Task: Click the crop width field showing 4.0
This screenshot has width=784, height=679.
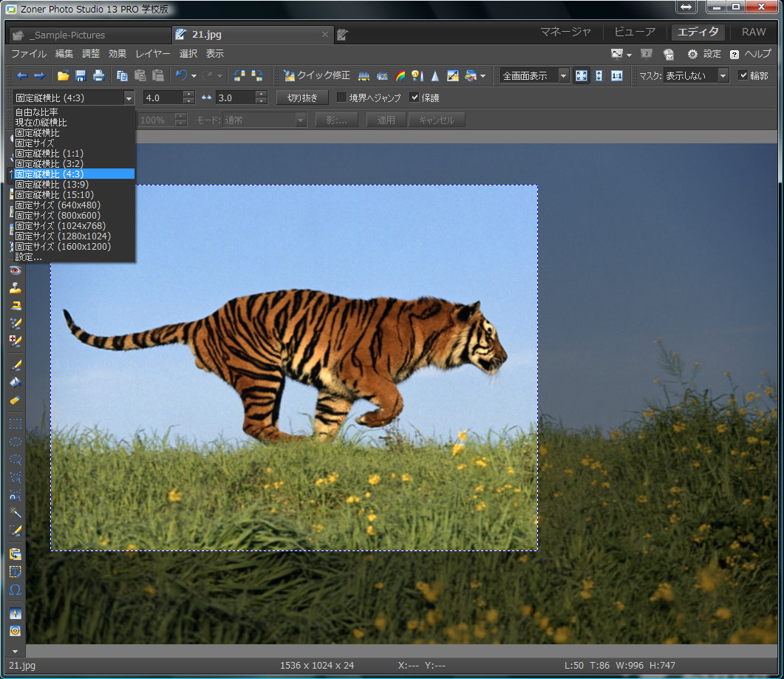Action: [162, 98]
